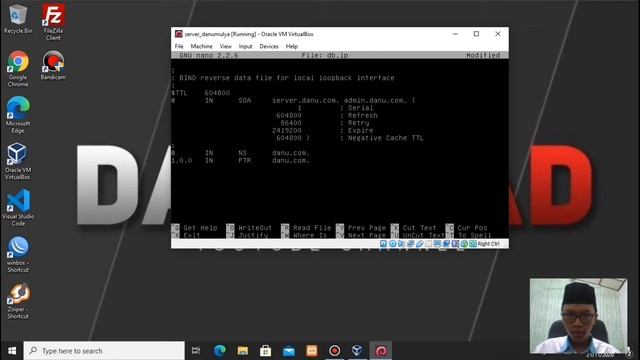Click the 'PTR' record type text
The image size is (640, 360).
pyautogui.click(x=244, y=160)
